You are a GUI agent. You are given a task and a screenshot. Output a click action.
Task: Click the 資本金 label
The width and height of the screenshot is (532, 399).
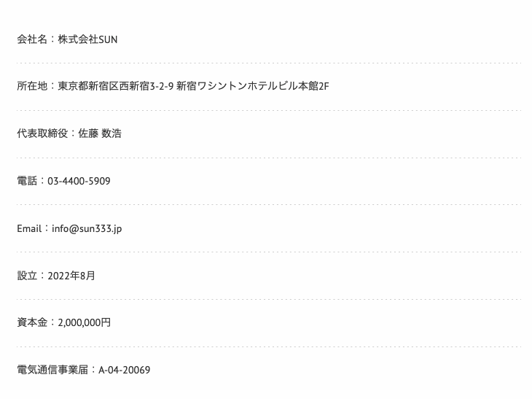coord(32,322)
